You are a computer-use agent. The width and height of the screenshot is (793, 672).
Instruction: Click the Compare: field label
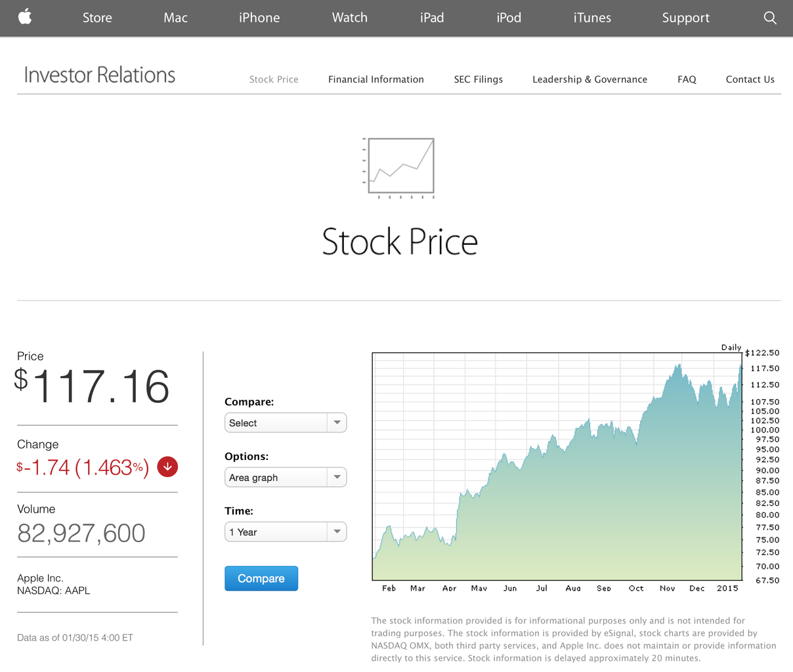pyautogui.click(x=249, y=402)
